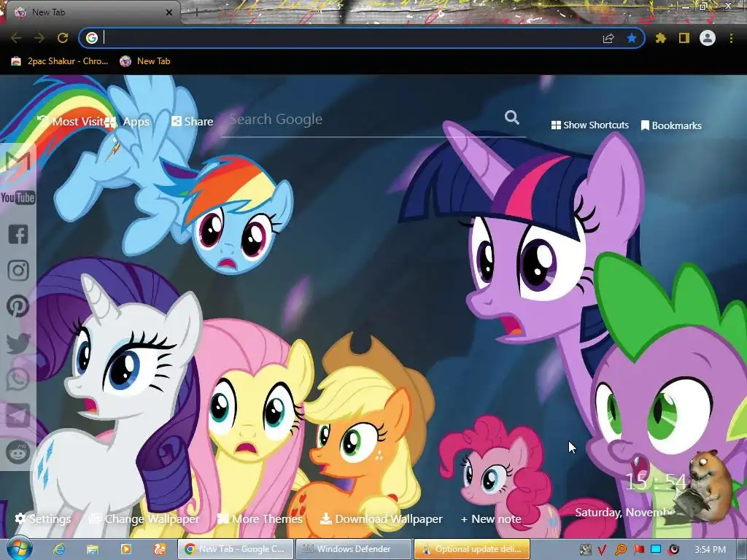Open the New Tab bookmark
The width and height of the screenshot is (747, 560).
click(145, 61)
